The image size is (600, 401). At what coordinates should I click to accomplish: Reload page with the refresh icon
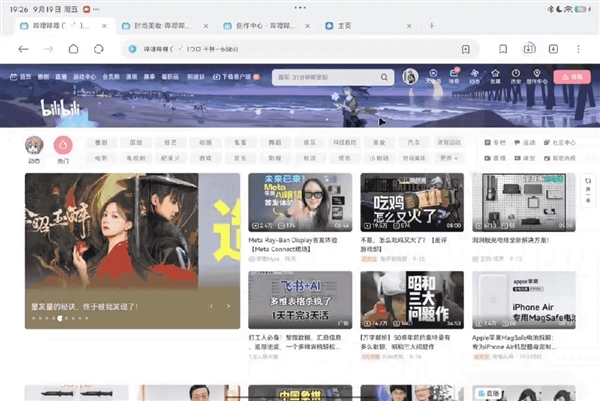point(99,48)
